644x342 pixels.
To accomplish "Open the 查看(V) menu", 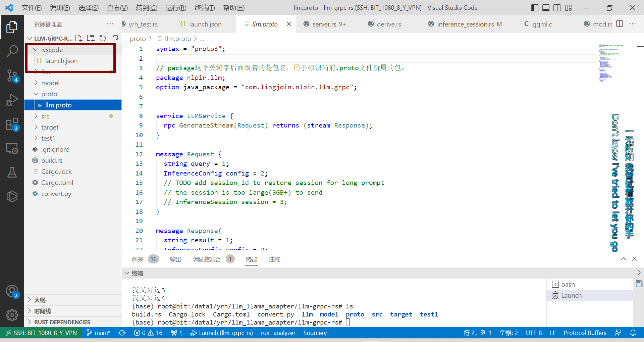I will point(117,8).
